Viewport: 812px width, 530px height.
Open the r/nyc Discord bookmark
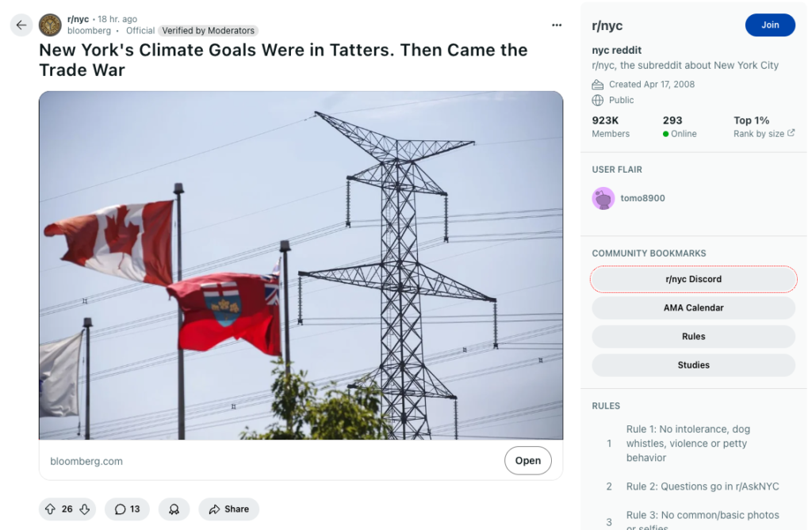[x=693, y=279]
